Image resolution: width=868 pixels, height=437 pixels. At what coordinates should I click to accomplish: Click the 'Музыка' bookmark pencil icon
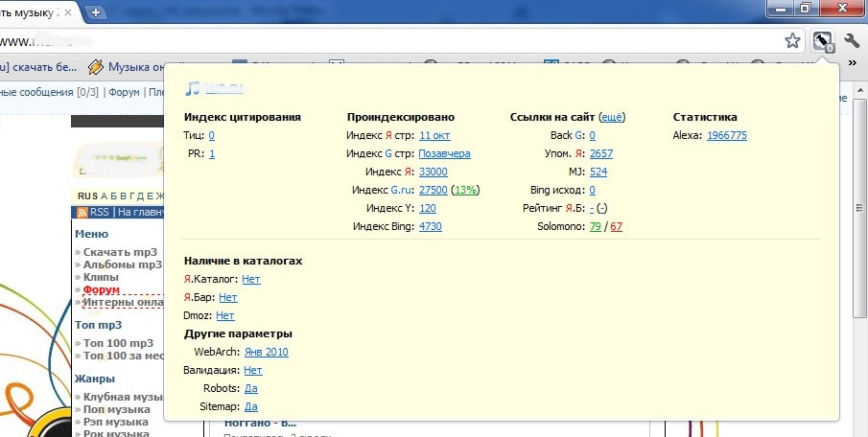(95, 67)
